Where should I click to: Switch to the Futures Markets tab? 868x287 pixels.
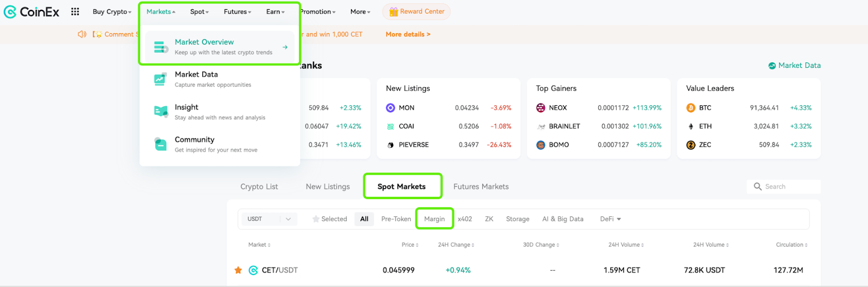tap(481, 187)
